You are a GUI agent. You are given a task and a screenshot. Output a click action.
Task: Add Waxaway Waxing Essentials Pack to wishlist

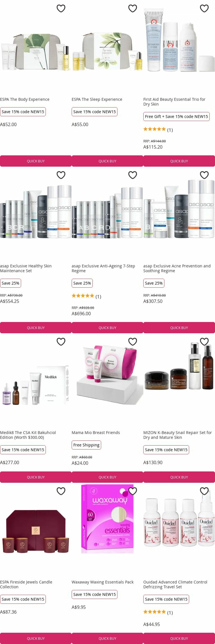[133, 491]
